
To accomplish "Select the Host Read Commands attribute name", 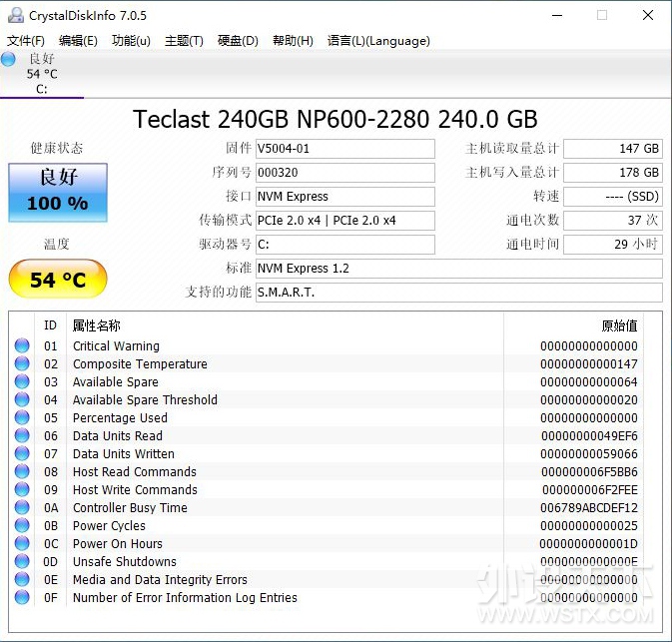I will [135, 471].
